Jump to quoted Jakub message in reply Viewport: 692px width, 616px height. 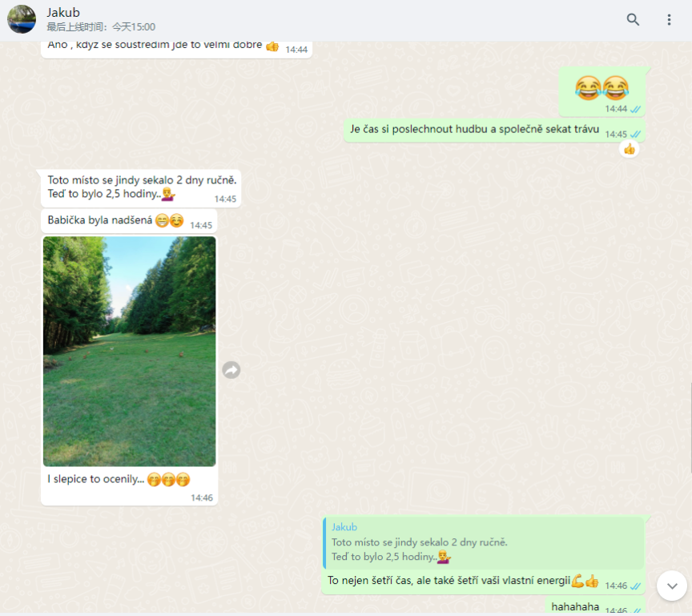[483, 543]
